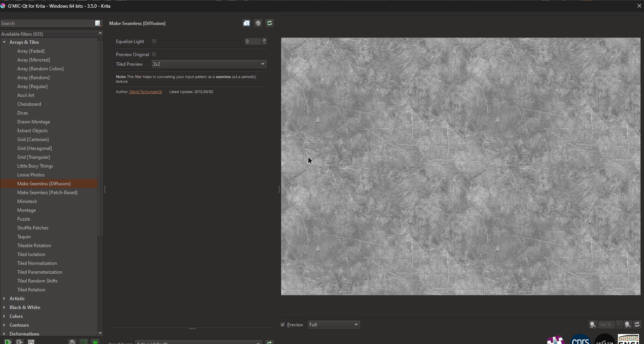
Task: Open the David Tschumperlé author link
Action: click(146, 92)
